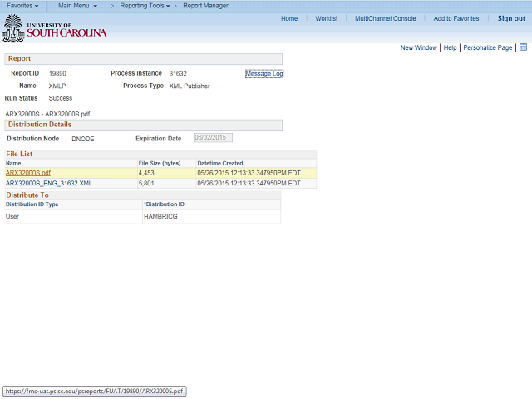Click the file size 4,453 cell
The height and width of the screenshot is (399, 532).
tap(166, 173)
